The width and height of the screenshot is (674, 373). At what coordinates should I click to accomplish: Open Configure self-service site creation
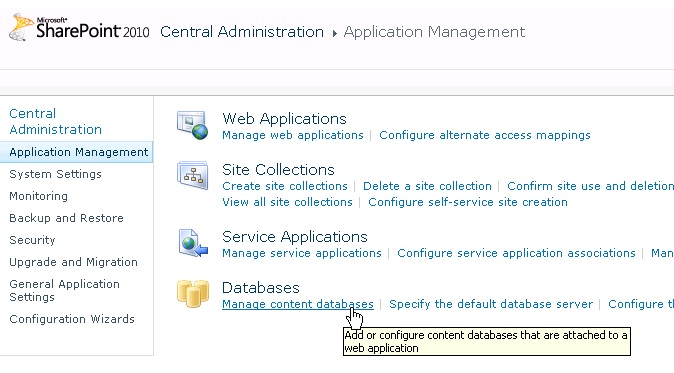(468, 202)
